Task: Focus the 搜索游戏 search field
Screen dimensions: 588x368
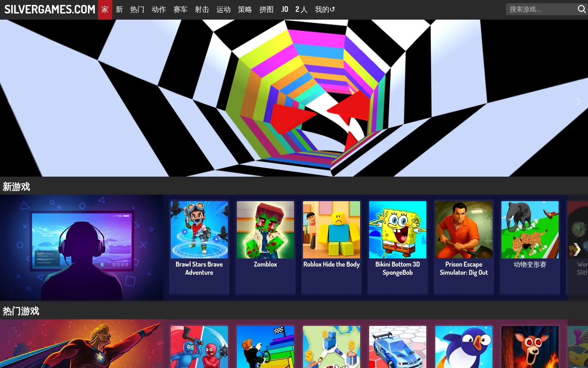Action: pyautogui.click(x=541, y=9)
